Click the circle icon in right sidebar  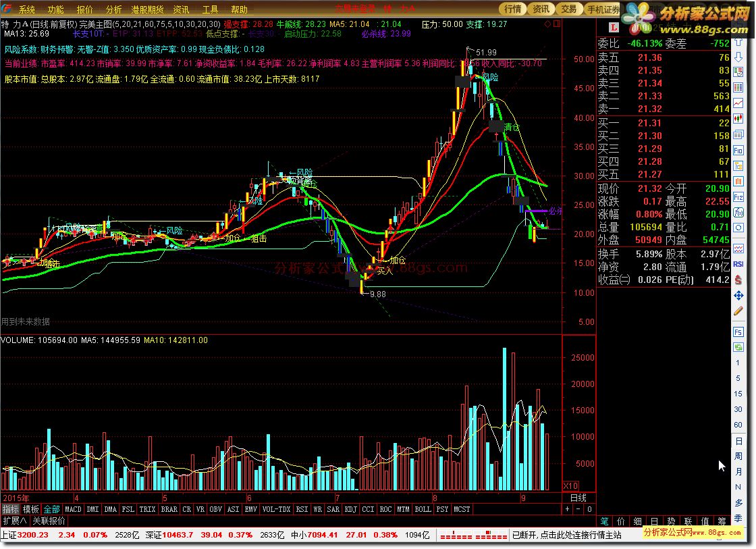coord(738,227)
